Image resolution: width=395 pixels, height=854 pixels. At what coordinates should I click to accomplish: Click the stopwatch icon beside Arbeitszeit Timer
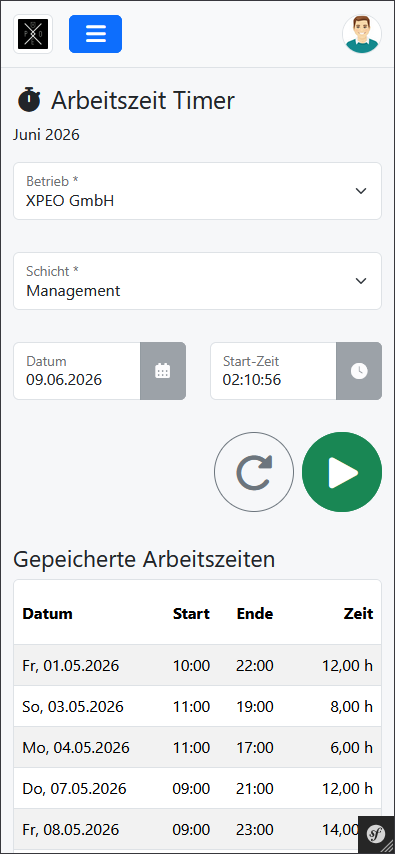point(29,100)
